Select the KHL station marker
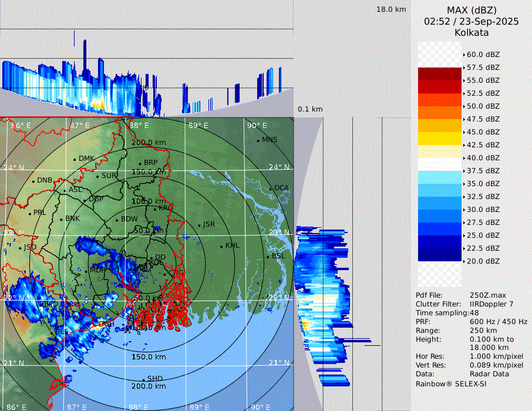Image resolution: width=532 pixels, height=411 pixels. pos(221,246)
